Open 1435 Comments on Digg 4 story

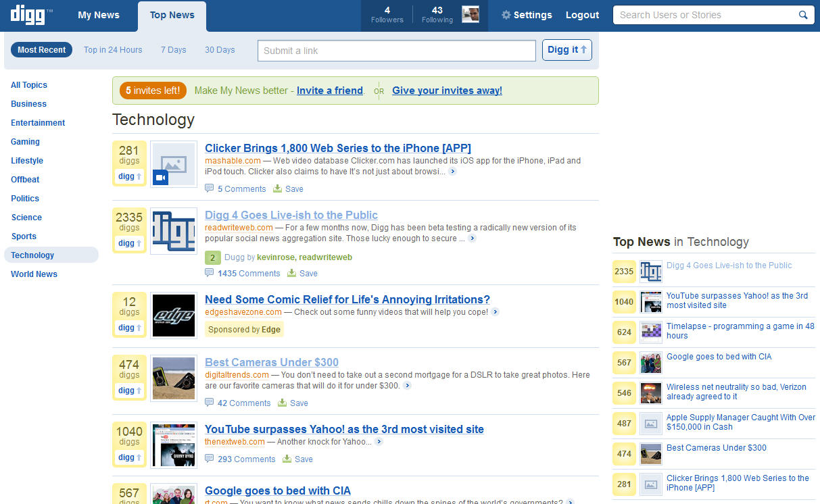pos(243,274)
